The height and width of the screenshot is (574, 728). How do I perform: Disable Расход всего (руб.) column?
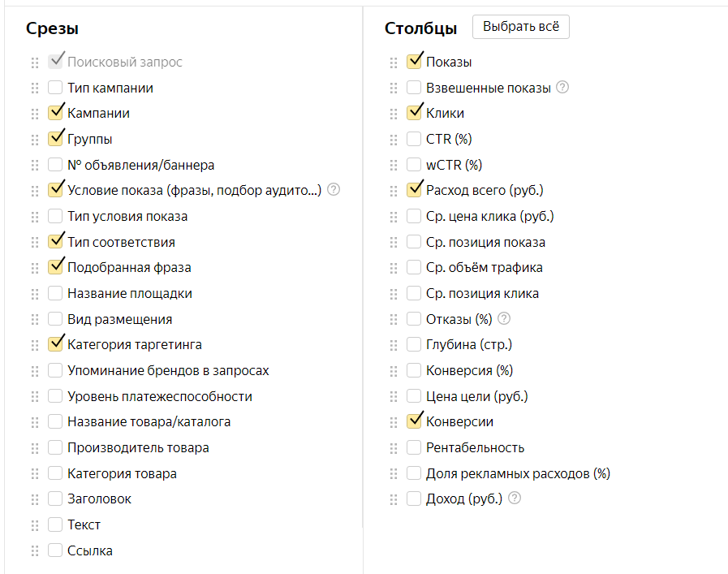414,190
